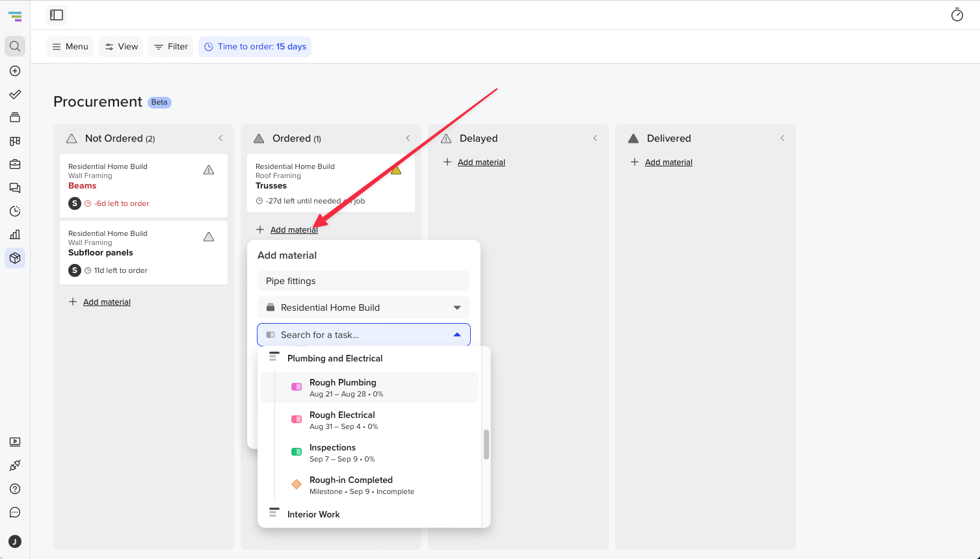Open the video tutorials icon in sidebar
Image resolution: width=980 pixels, height=559 pixels.
15,442
